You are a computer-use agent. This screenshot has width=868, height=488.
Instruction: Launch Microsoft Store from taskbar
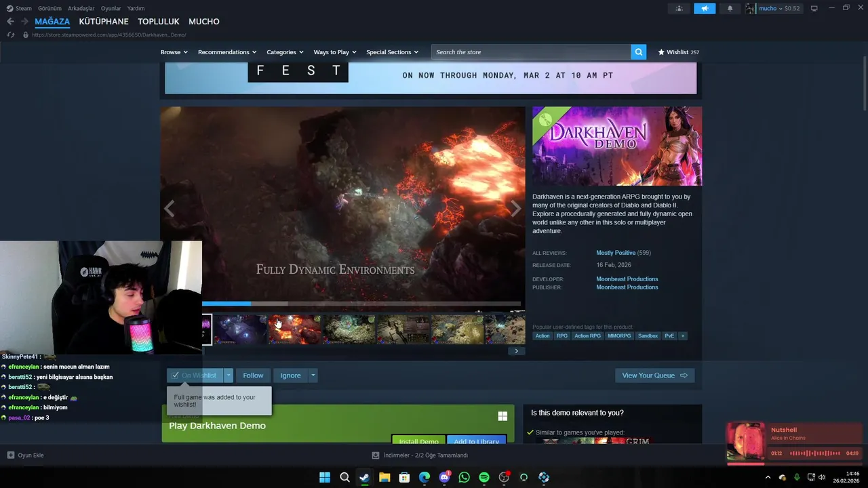(x=404, y=477)
